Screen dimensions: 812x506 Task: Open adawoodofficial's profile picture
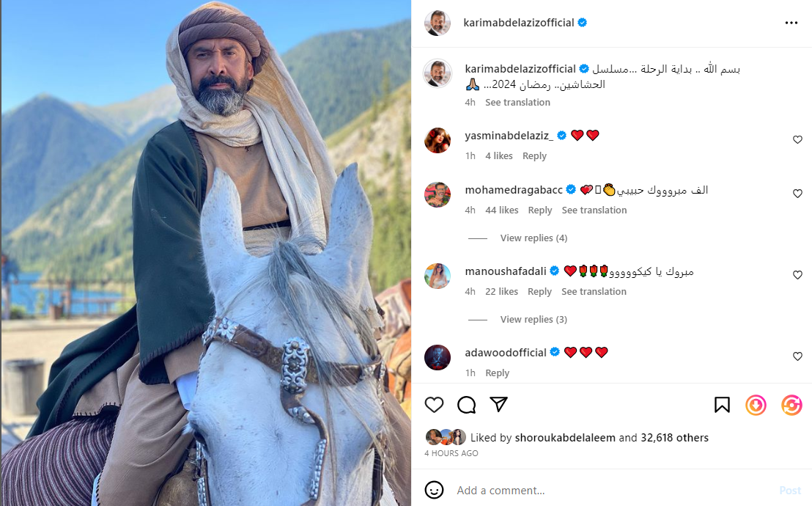(438, 357)
